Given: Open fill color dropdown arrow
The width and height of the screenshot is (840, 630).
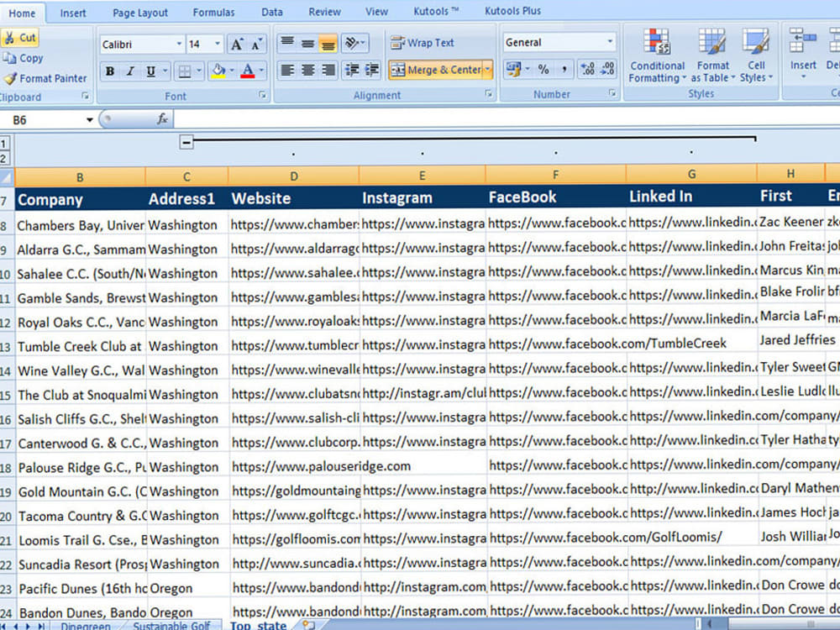Looking at the screenshot, I should [232, 71].
